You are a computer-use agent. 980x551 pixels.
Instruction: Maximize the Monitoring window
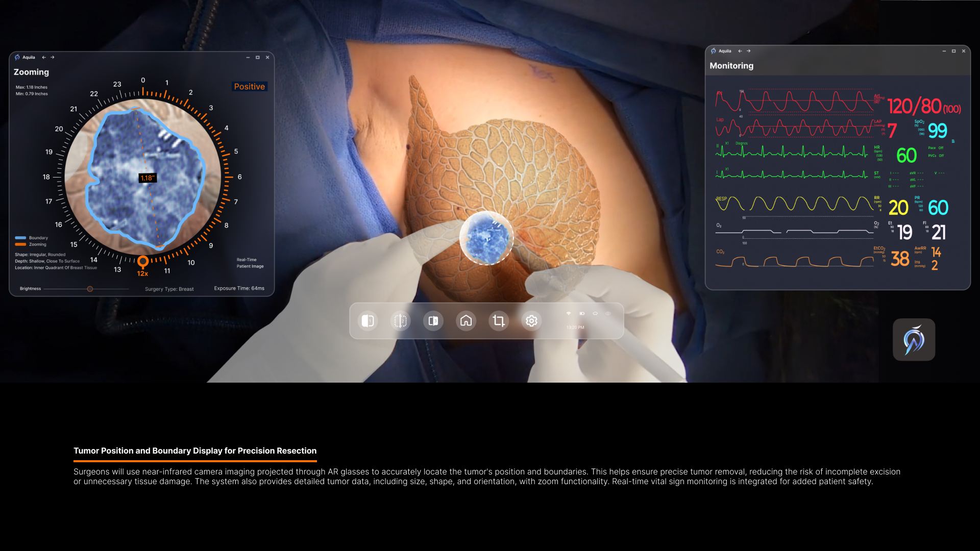[x=953, y=51]
